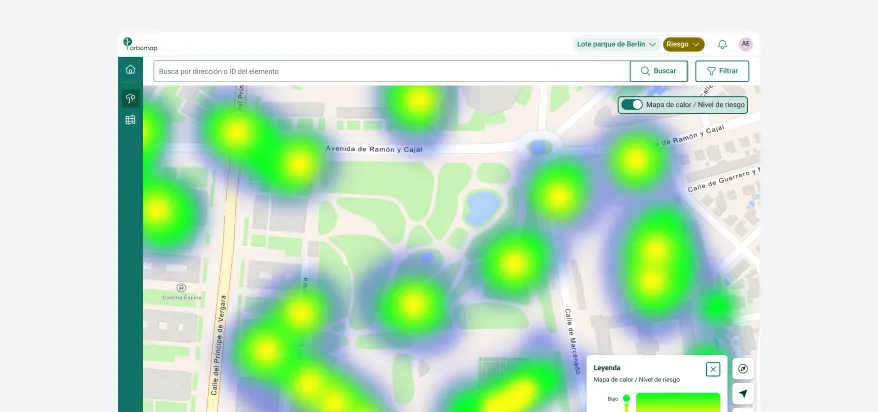
Task: Open the Lote parque de Berlin dropdown
Action: (616, 44)
